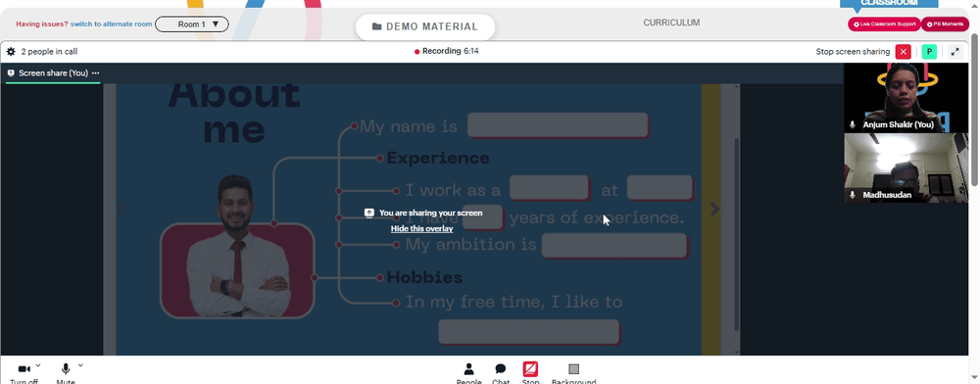Viewport: 980px width, 384px height.
Task: Click 'Hide this overlay' link
Action: click(x=421, y=228)
